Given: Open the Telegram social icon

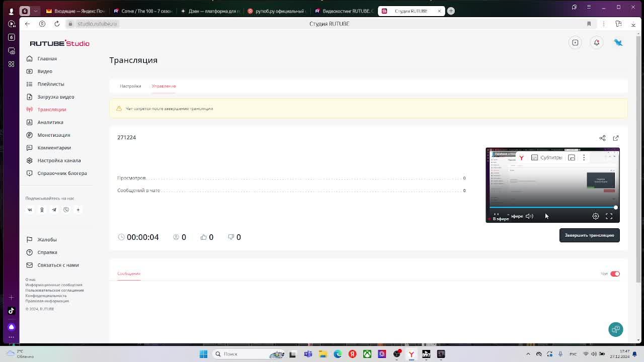Looking at the screenshot, I should point(54,210).
